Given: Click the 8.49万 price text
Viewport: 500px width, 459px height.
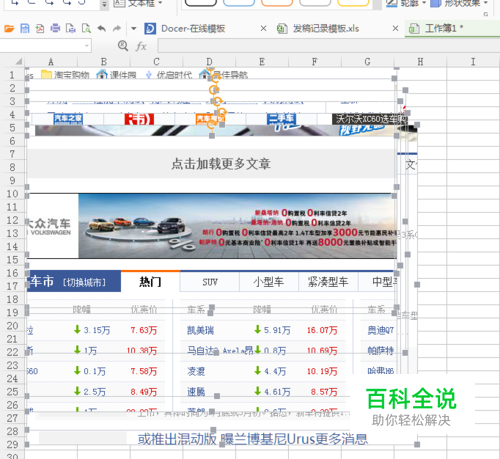Looking at the screenshot, I should click(144, 392).
